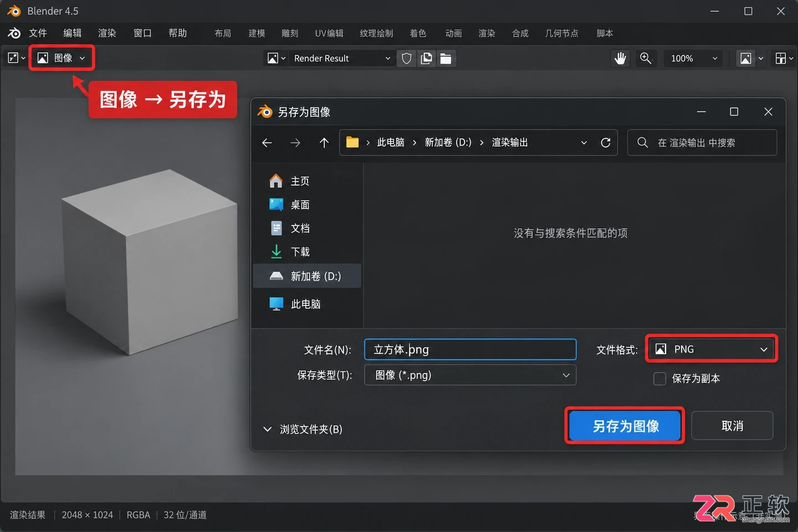Go forward in the save dialog
Image resolution: width=798 pixels, height=532 pixels.
click(295, 143)
